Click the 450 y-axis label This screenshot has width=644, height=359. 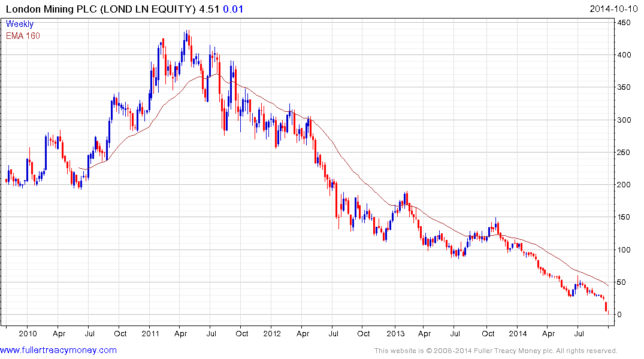tap(624, 23)
